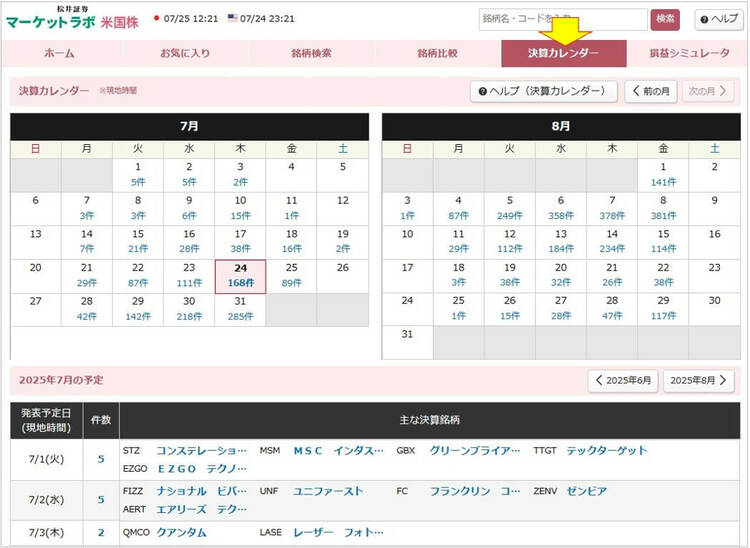Image resolution: width=750 pixels, height=548 pixels.
Task: Go to previous month with 前の月
Action: pos(650,91)
